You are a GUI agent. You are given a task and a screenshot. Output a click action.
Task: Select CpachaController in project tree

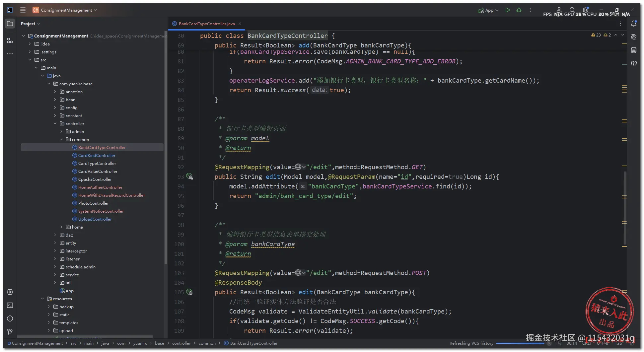95,179
